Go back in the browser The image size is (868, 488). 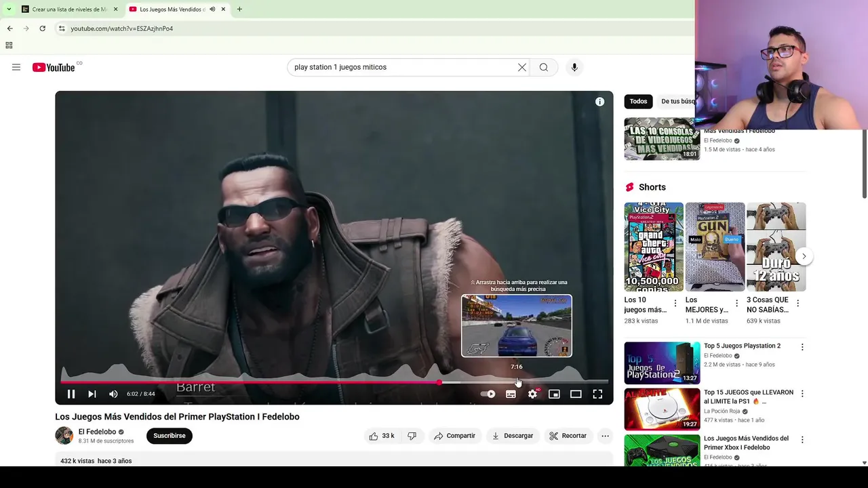[9, 28]
